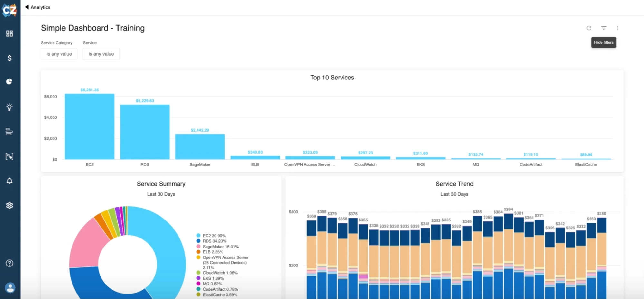Click the CloudWatch value $297.23
Screen dimensions: 644x299
[365, 153]
